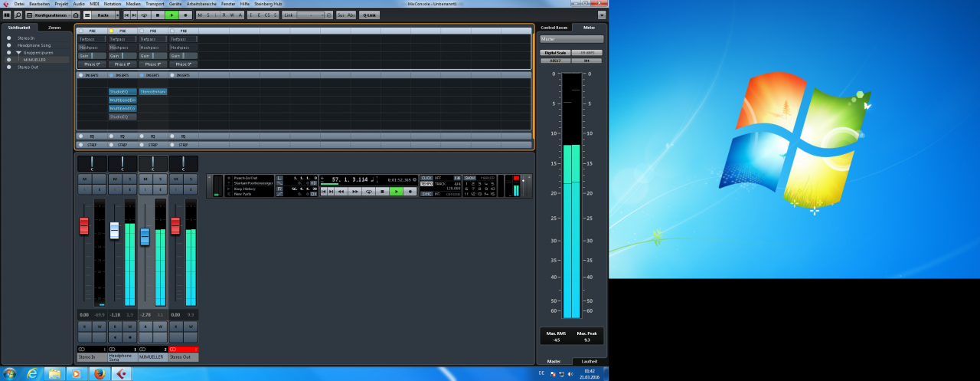Click the blue MJMUELLER fader handle
Image resolution: width=980 pixels, height=381 pixels.
(x=145, y=236)
